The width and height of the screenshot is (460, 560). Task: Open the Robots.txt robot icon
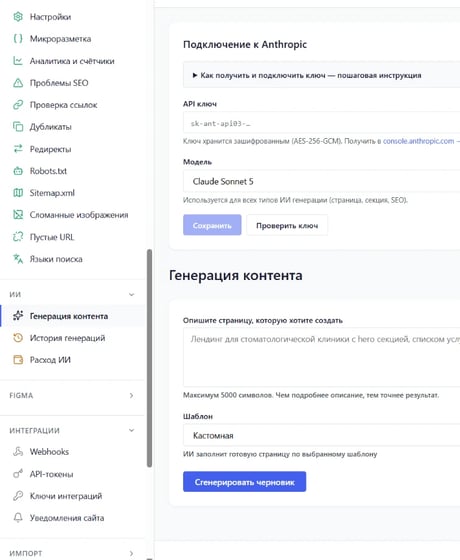[18, 171]
